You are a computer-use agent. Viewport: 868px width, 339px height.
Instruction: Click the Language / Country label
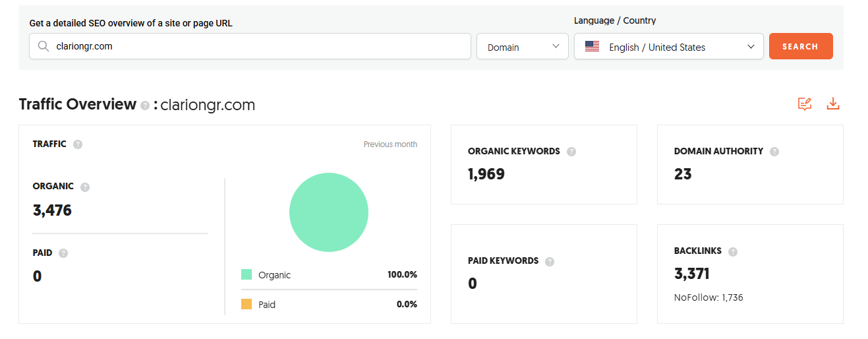[615, 20]
